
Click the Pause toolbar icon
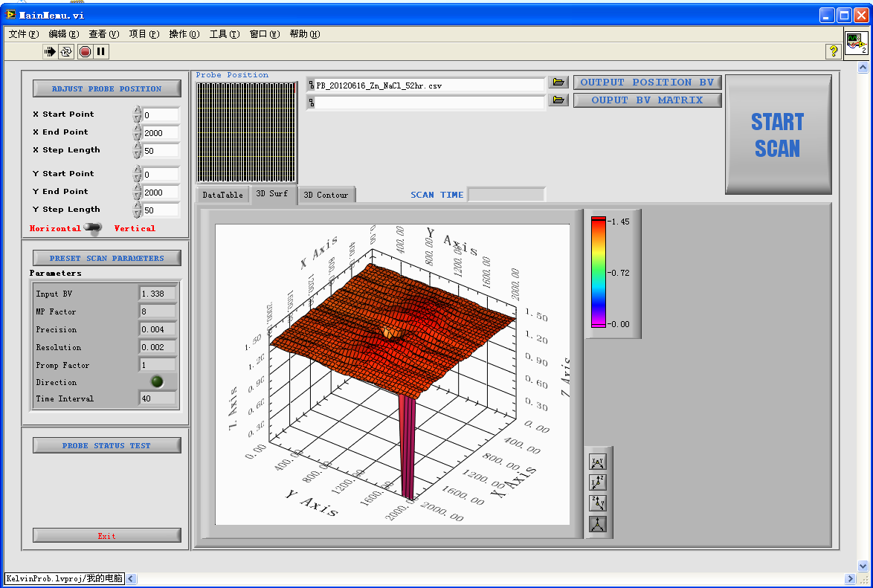click(101, 52)
